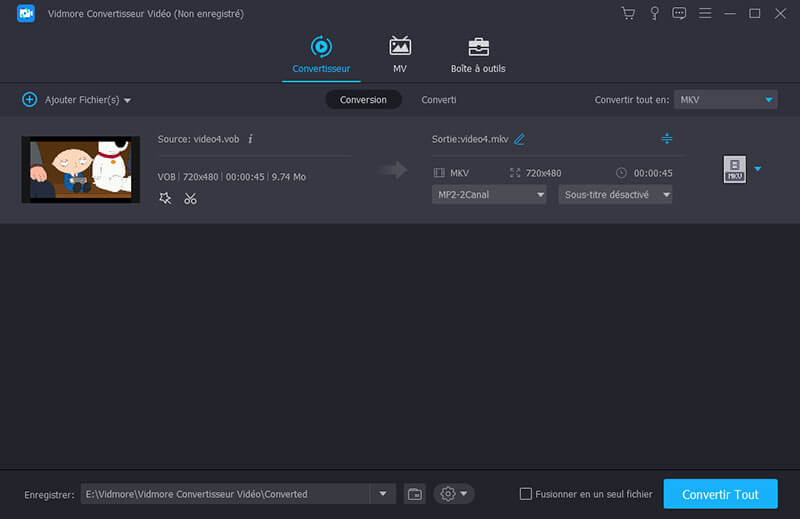Open the edit effects star-wand icon
The width and height of the screenshot is (800, 519).
point(165,198)
